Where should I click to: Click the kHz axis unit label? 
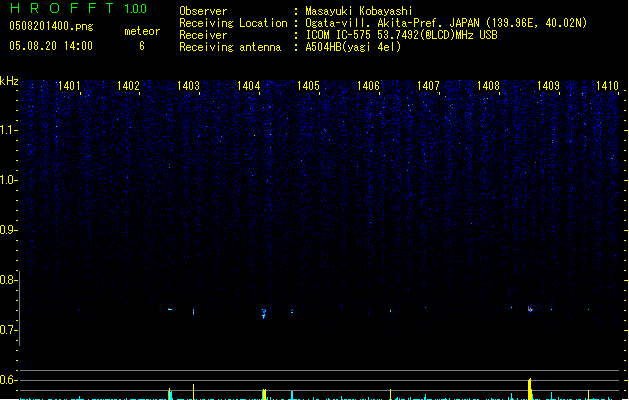(9, 81)
